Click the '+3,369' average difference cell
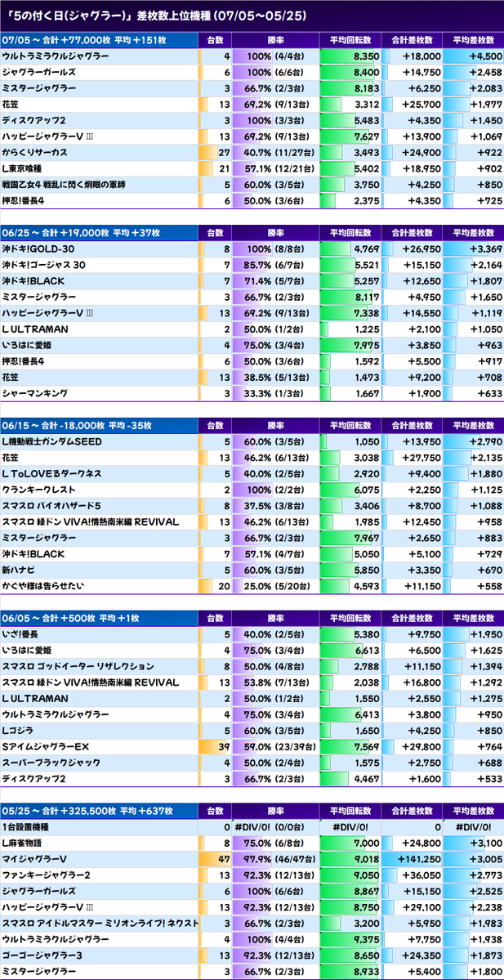 point(474,248)
